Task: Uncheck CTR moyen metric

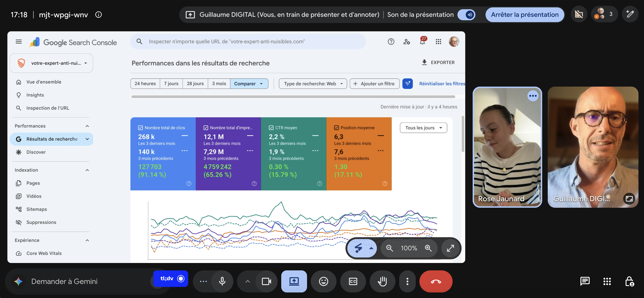Action: (271, 128)
